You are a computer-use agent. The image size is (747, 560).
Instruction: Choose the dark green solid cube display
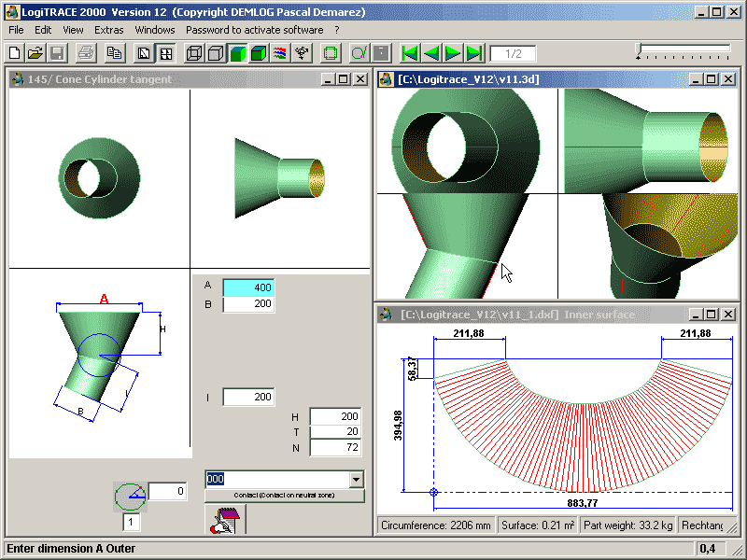pyautogui.click(x=259, y=53)
